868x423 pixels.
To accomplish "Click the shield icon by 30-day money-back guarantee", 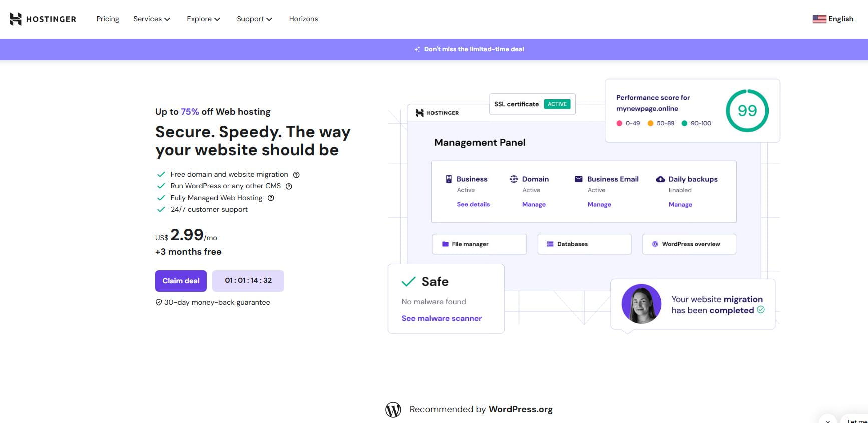I will click(x=159, y=302).
